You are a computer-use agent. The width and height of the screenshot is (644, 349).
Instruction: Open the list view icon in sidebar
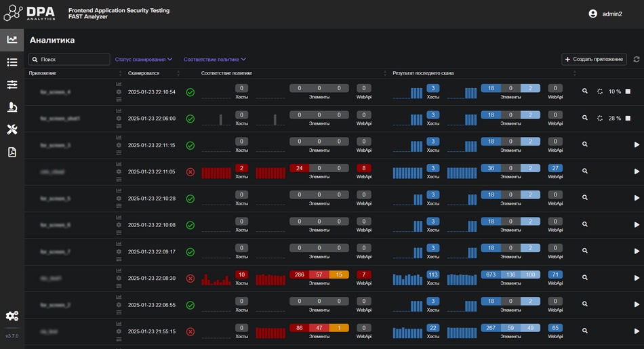pos(12,62)
